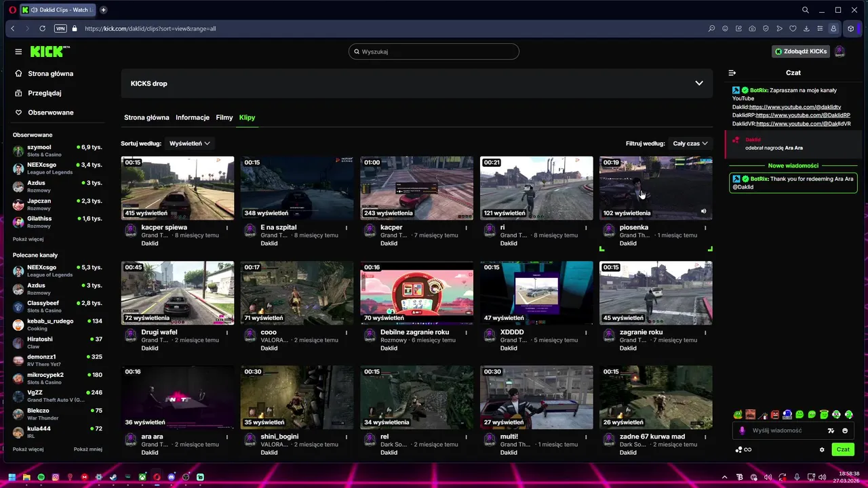This screenshot has height=488, width=868.
Task: Mute audio on the piosenka clip preview
Action: point(703,211)
